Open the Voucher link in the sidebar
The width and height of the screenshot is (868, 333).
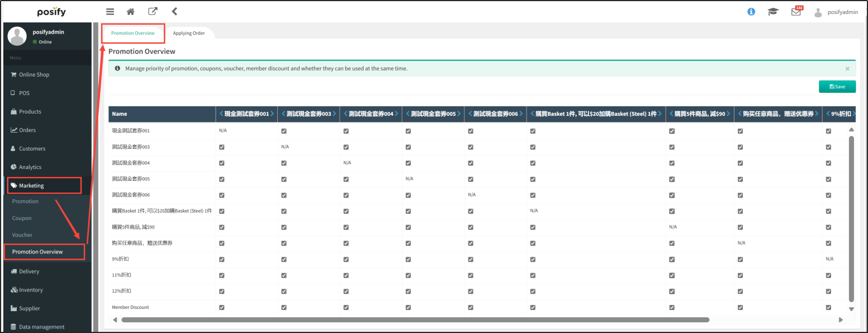(x=21, y=234)
